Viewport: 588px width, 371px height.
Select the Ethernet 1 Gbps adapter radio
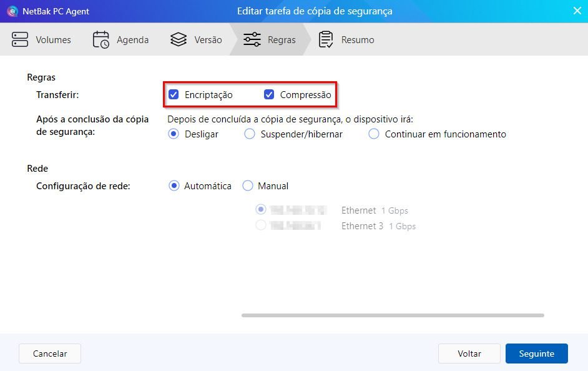tap(261, 209)
